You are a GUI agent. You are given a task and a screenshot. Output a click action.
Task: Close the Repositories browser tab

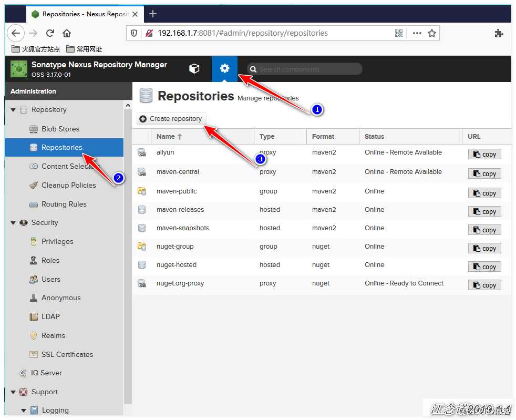tap(135, 14)
